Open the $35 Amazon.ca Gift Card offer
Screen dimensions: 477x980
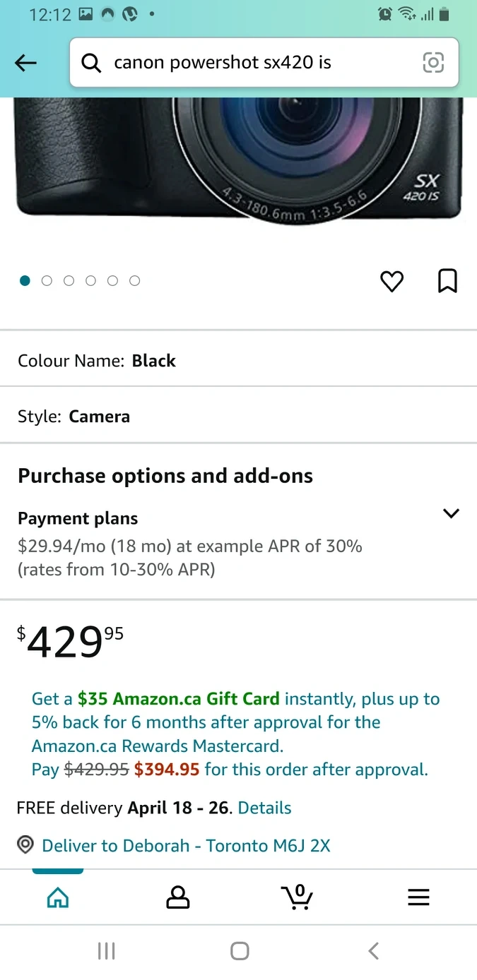[178, 699]
